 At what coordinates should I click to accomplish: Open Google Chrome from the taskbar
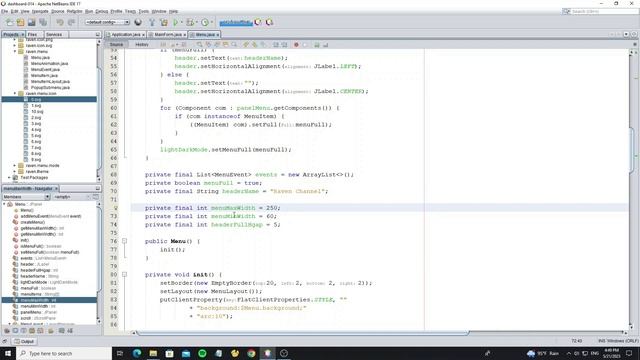(251, 353)
